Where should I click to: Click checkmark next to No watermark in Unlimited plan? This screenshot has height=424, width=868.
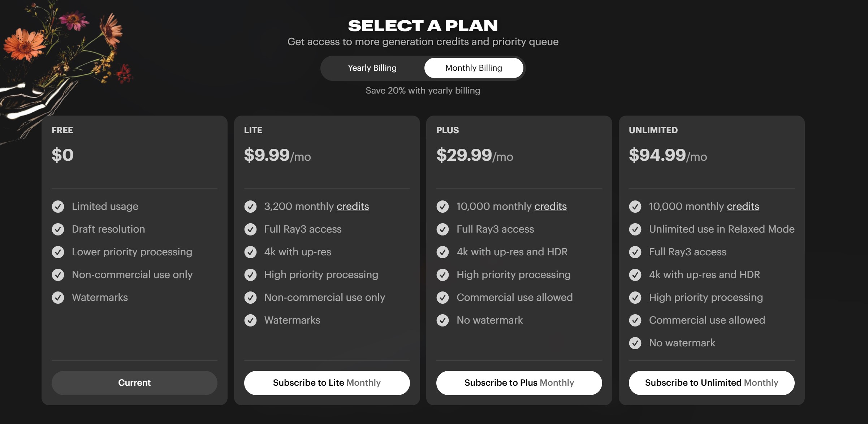(x=635, y=343)
